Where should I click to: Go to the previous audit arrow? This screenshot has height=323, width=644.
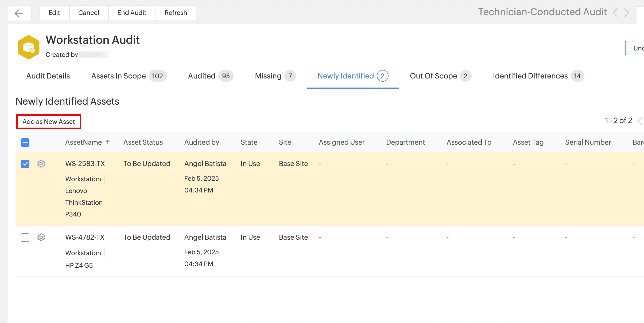(615, 13)
